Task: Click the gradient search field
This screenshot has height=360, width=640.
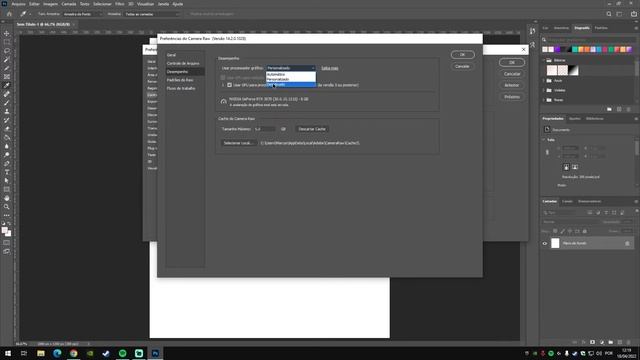Action: (x=589, y=40)
